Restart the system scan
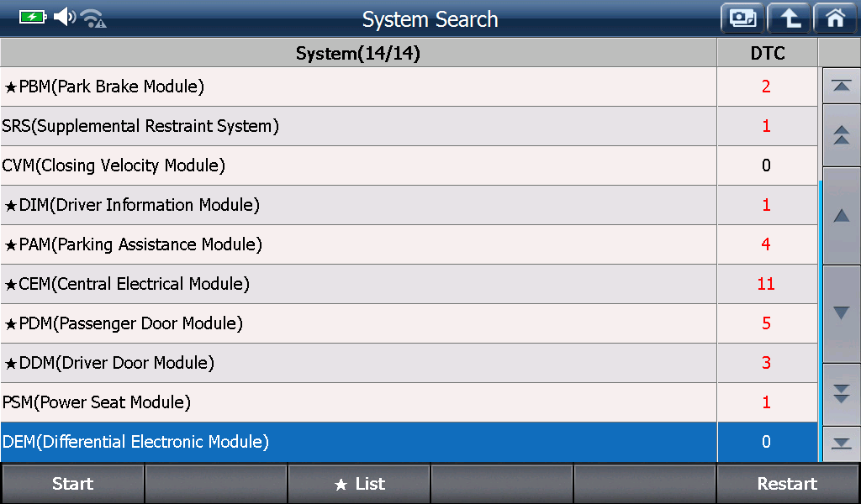 click(x=787, y=484)
